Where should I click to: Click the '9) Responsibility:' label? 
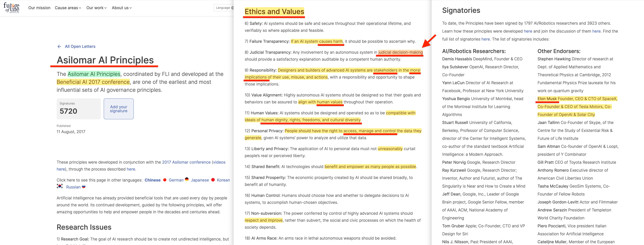point(261,70)
